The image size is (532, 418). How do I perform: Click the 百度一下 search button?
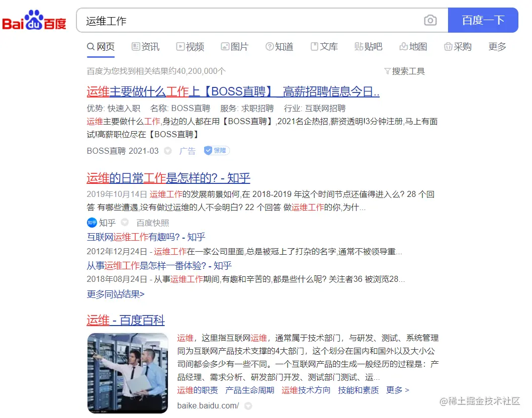click(x=483, y=20)
